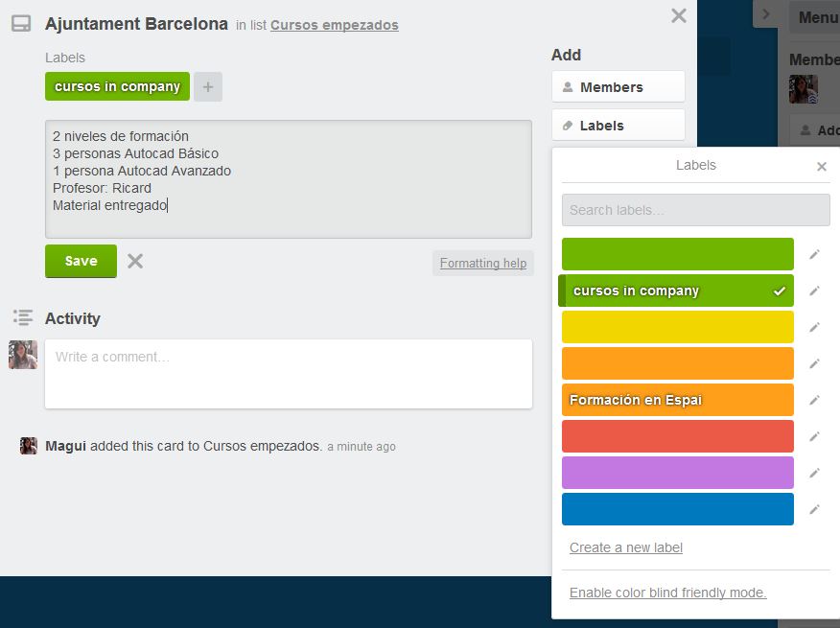Open the Labels add button
This screenshot has height=628, width=840.
click(x=618, y=126)
